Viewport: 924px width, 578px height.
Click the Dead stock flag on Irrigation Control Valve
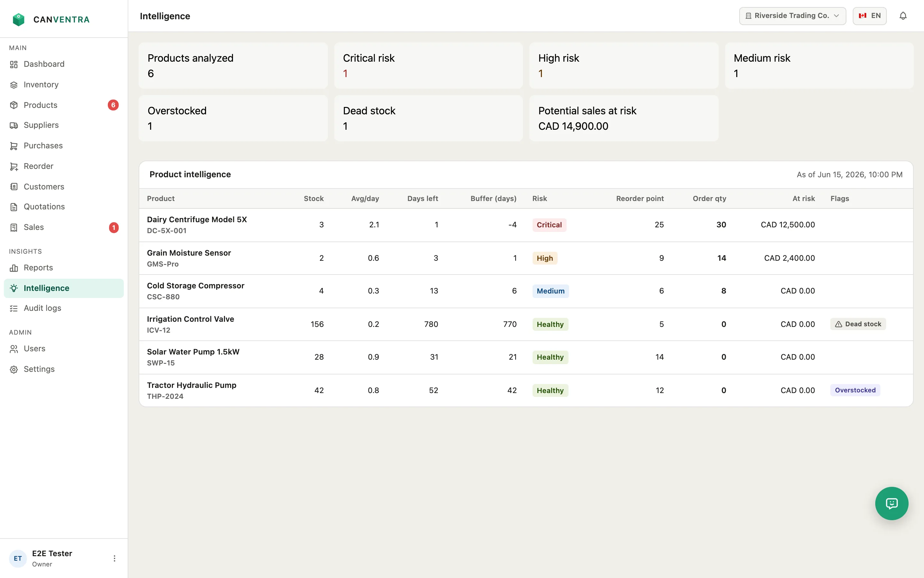858,324
